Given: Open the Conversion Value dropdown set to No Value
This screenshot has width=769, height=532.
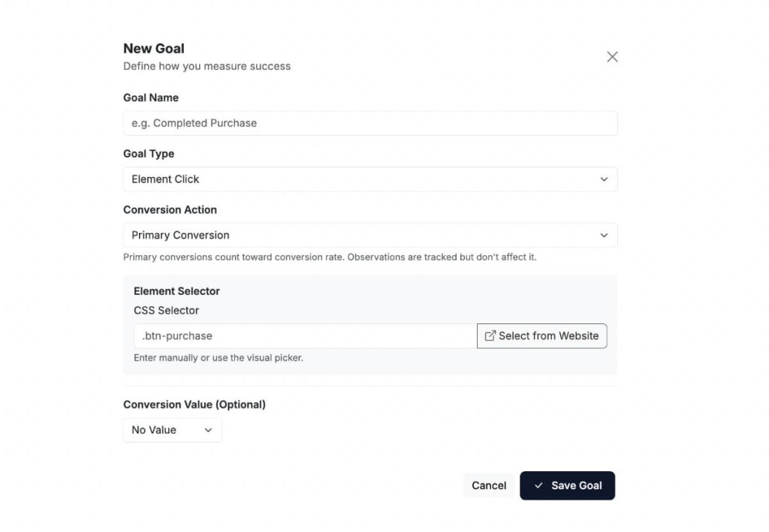Looking at the screenshot, I should (x=172, y=430).
